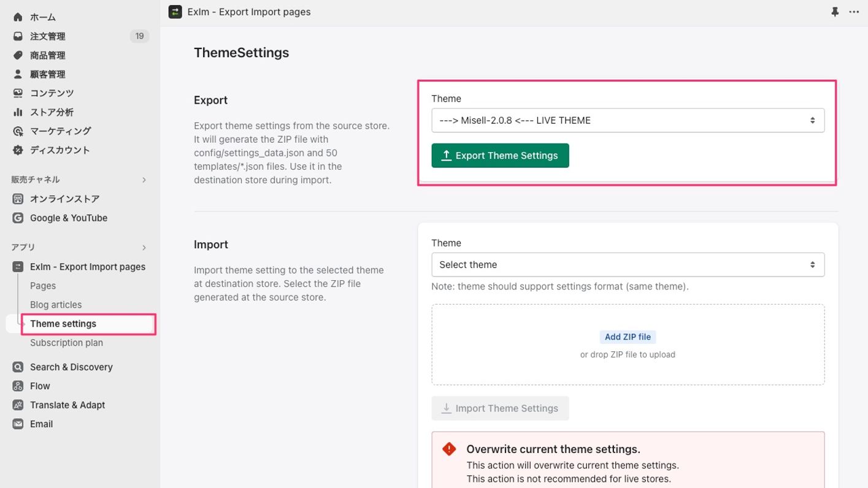This screenshot has height=488, width=868.
Task: Click the Flow app icon
Action: [18, 386]
